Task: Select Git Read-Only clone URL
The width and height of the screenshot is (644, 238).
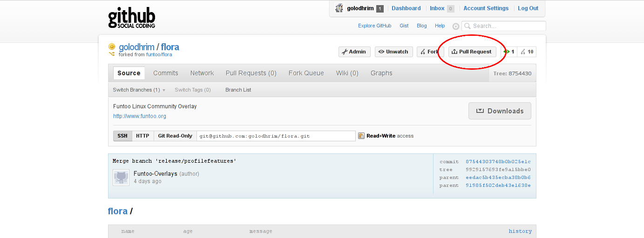Action: coord(175,136)
